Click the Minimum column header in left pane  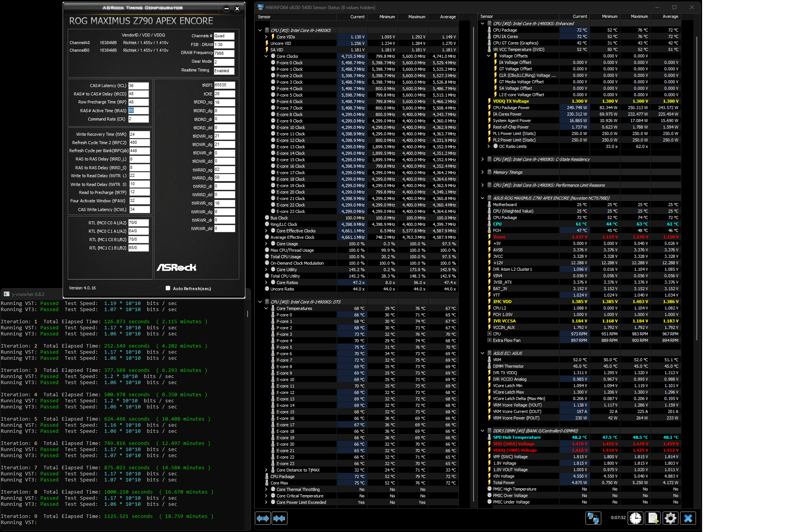(382, 17)
